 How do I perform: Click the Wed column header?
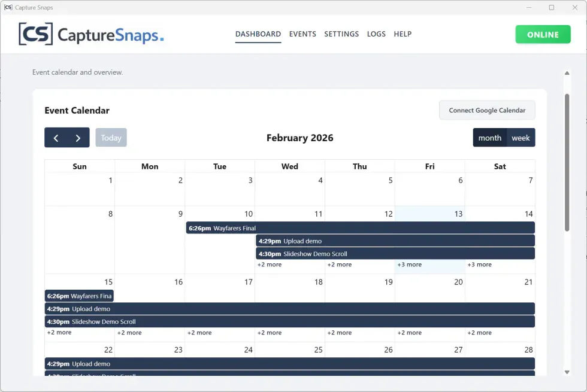coord(290,166)
